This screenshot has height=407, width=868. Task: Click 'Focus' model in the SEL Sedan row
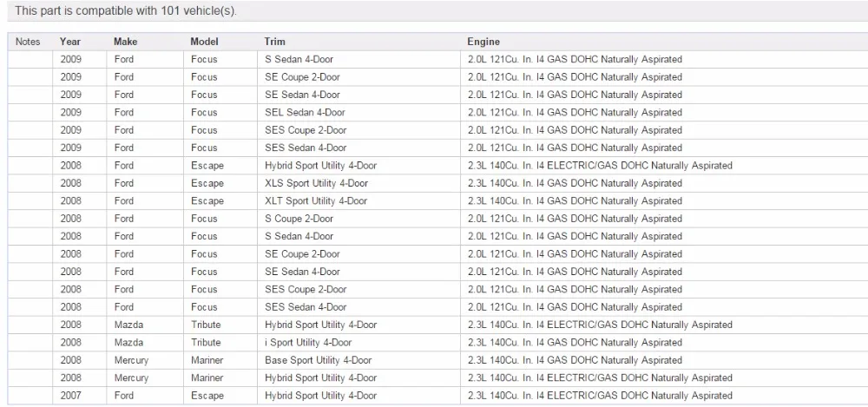(x=204, y=113)
